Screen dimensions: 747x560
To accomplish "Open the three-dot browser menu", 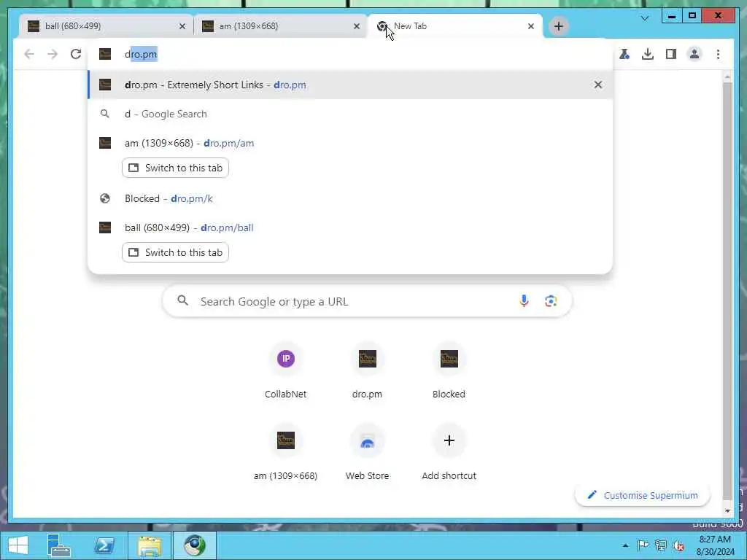I will point(718,54).
